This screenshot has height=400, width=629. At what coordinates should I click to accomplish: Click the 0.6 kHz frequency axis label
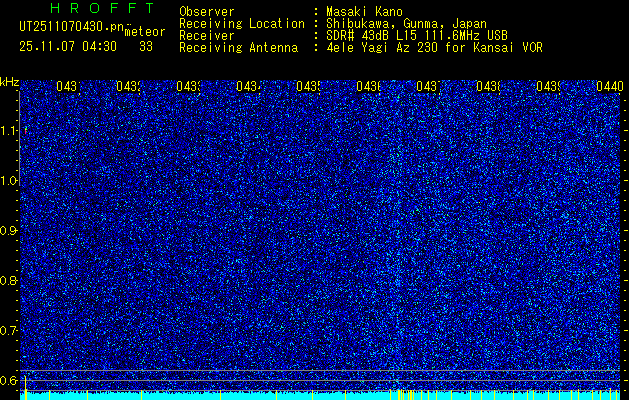point(8,380)
